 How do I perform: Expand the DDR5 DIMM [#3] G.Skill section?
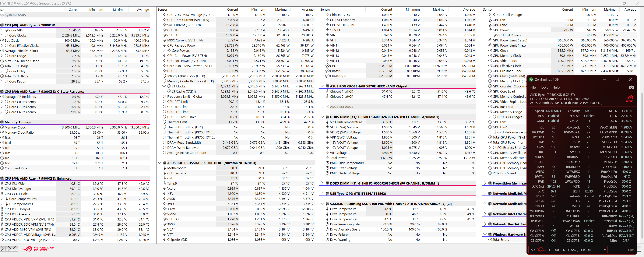pyautogui.click(x=322, y=183)
